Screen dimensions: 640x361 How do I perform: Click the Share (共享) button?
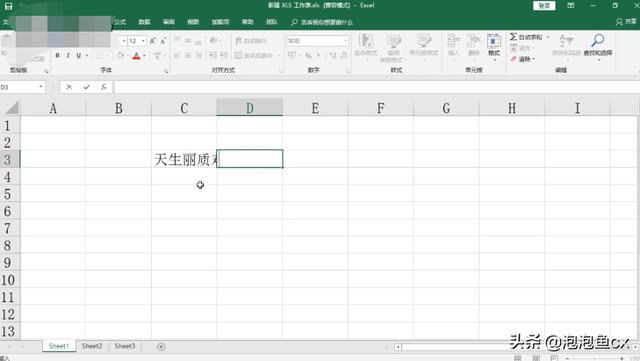[x=627, y=22]
